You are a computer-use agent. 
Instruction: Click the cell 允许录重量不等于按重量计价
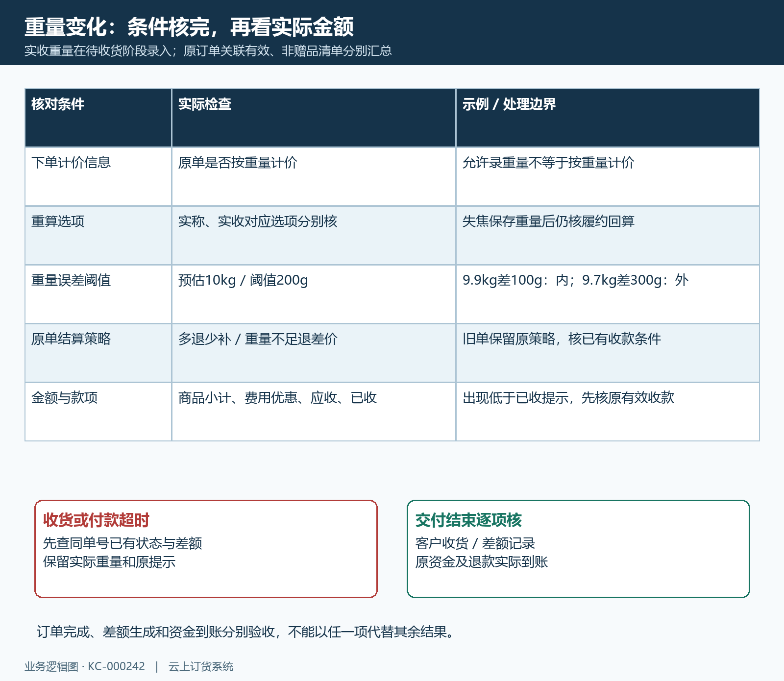pos(608,176)
